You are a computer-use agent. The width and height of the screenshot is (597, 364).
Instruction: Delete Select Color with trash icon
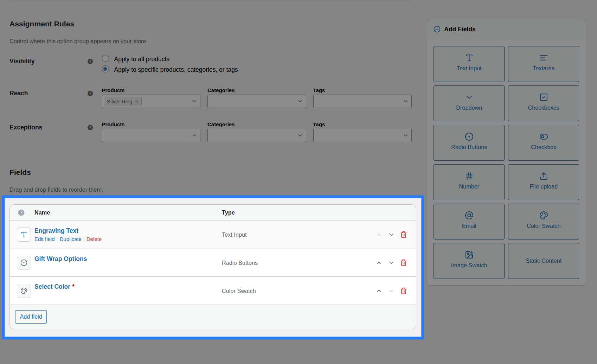pyautogui.click(x=404, y=291)
